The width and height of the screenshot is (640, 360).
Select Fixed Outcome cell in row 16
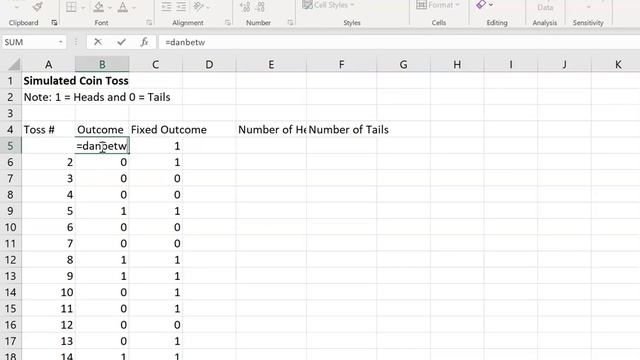[x=156, y=324]
